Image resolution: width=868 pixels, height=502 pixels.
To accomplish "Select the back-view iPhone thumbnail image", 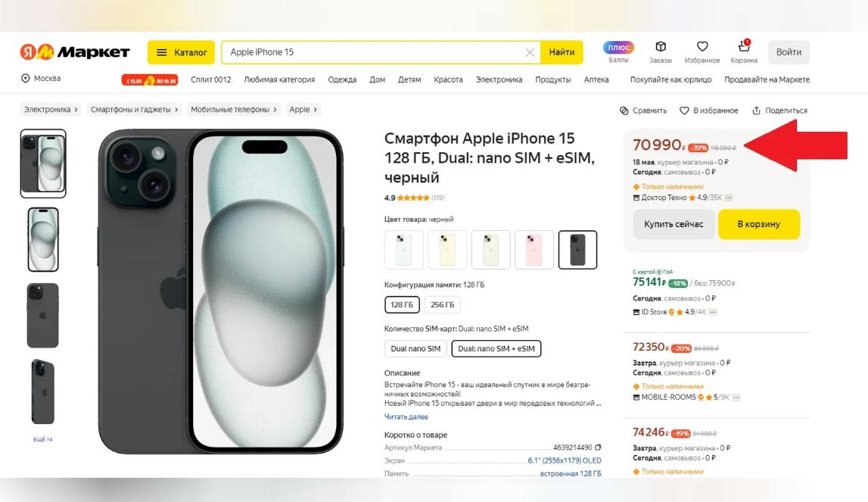I will 43,316.
